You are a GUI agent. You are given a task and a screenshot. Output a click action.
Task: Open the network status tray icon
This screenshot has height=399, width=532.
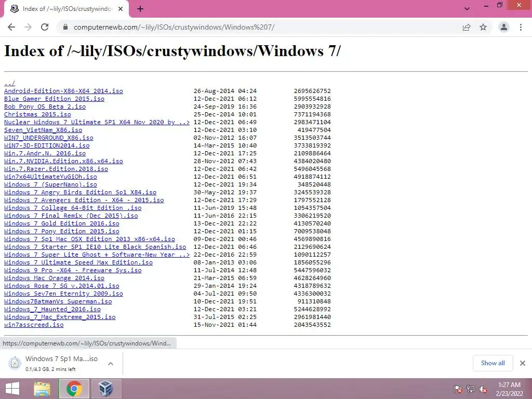point(471,389)
